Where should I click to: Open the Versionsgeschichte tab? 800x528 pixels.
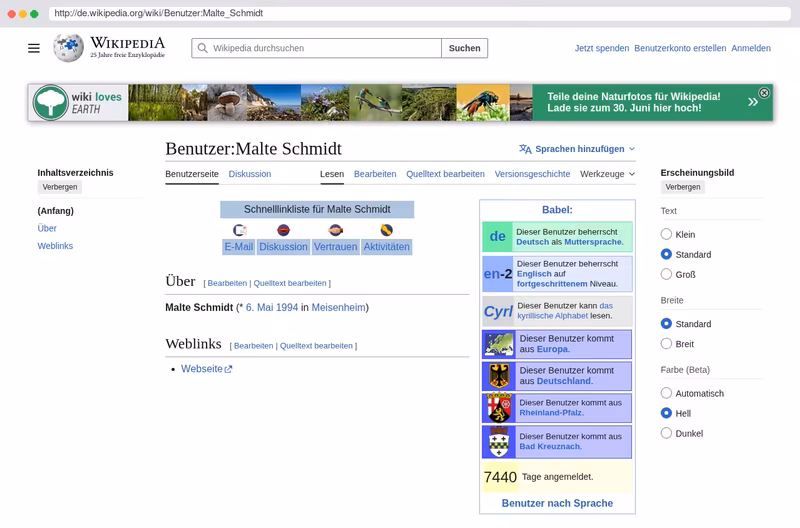[x=532, y=174]
